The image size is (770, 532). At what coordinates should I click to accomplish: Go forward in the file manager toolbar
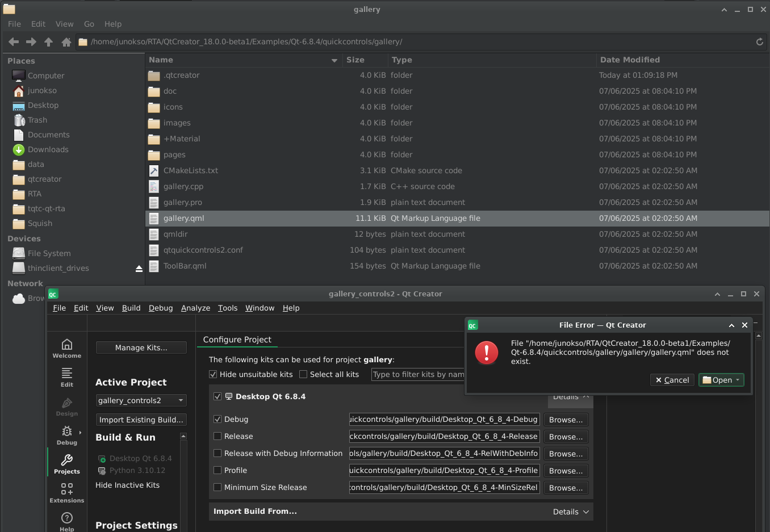[x=31, y=42]
